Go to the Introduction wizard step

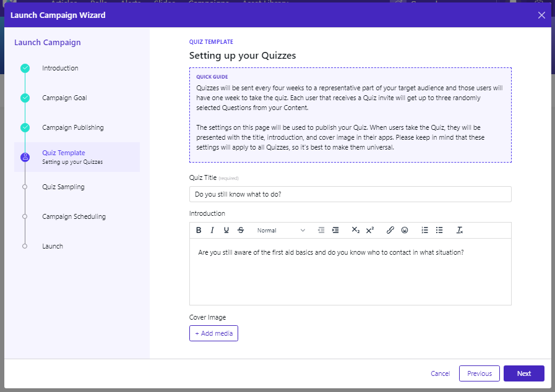(x=60, y=68)
